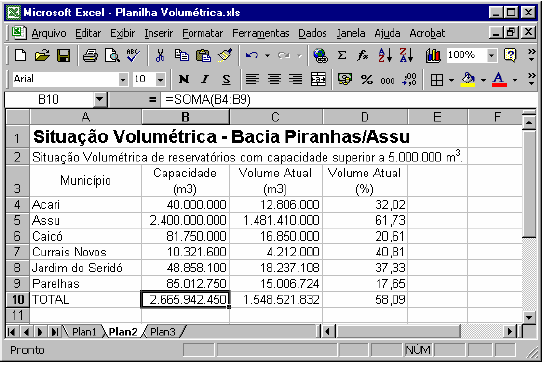Apply Percent Style from the toolbar
Viewport: 545px width, 365px height.
(366, 79)
